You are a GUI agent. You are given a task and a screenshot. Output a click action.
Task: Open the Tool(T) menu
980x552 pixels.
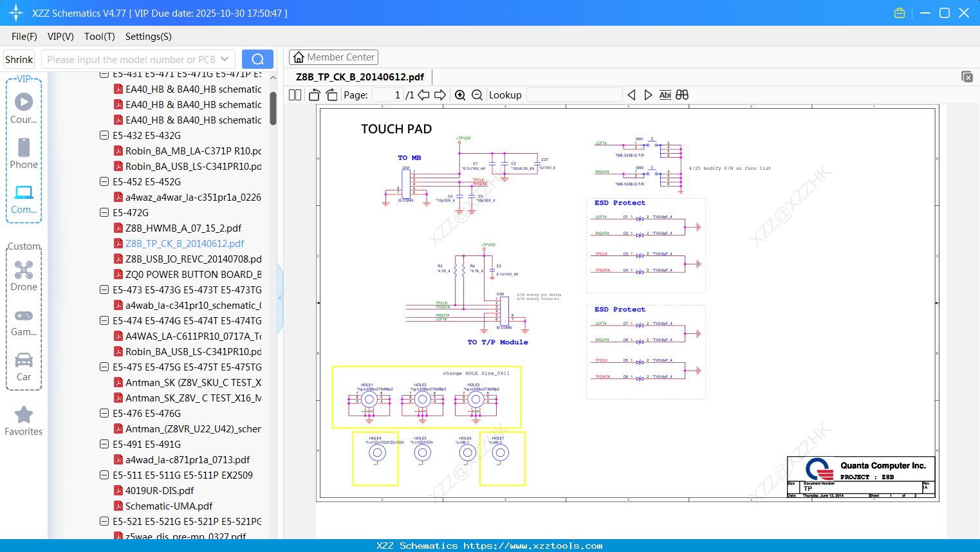pyautogui.click(x=99, y=37)
